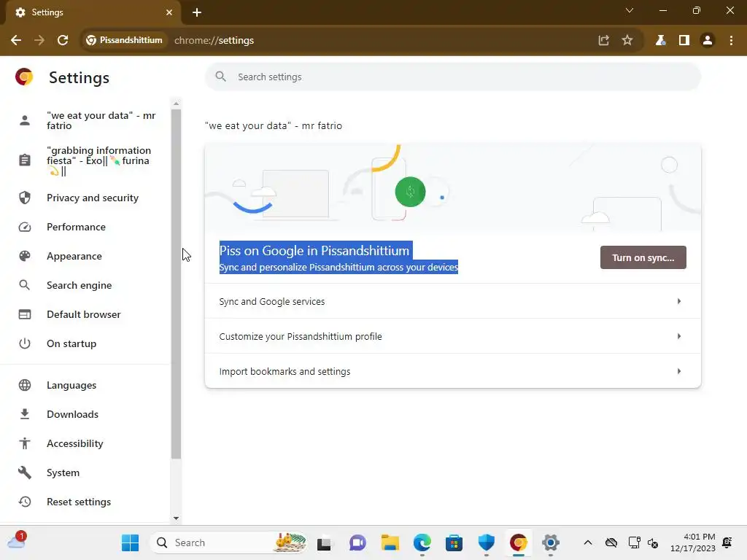The height and width of the screenshot is (560, 747).
Task: Click sidebar scrollbar up arrow
Action: tap(177, 104)
